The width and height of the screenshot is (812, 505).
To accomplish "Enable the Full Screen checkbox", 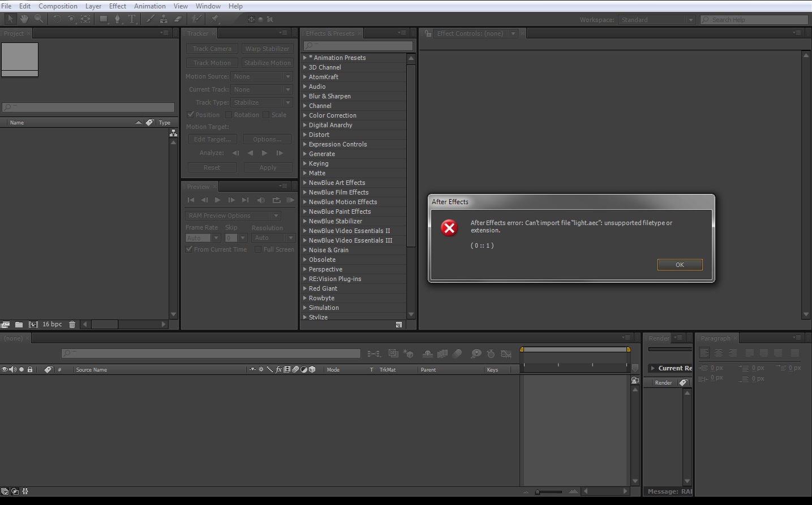I will tap(258, 249).
